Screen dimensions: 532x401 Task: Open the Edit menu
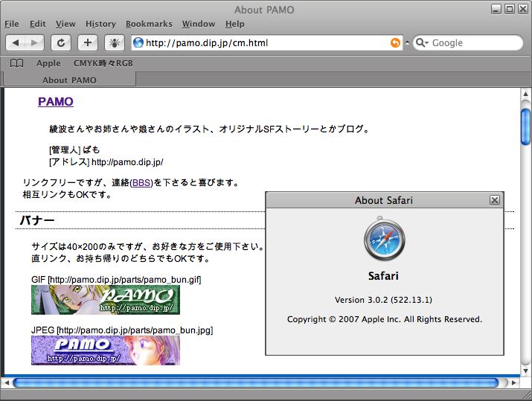point(38,24)
